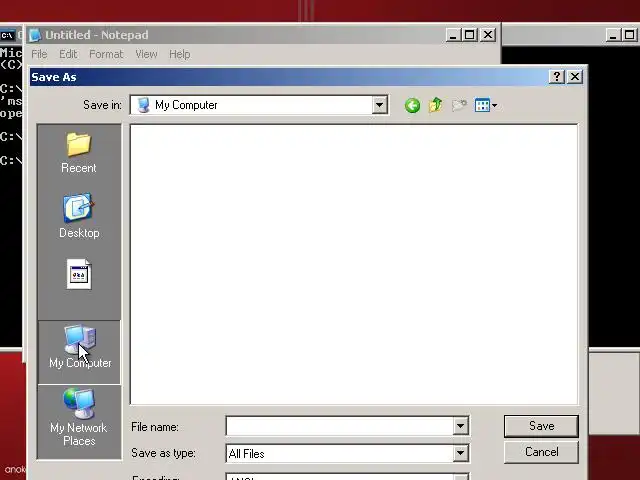Click the My Computer icon in Save in box
The width and height of the screenshot is (640, 480).
pos(143,105)
